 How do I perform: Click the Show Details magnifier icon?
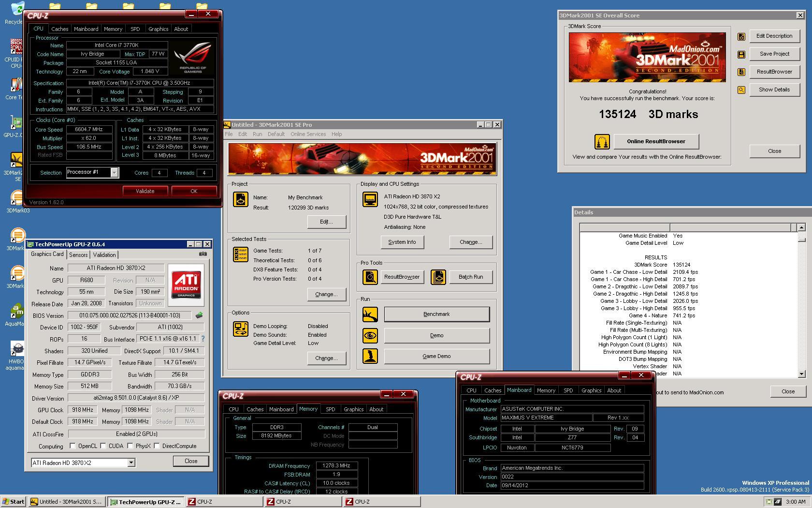[741, 90]
